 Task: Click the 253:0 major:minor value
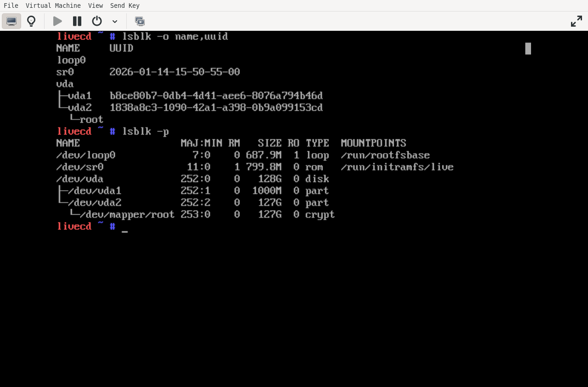coord(195,215)
